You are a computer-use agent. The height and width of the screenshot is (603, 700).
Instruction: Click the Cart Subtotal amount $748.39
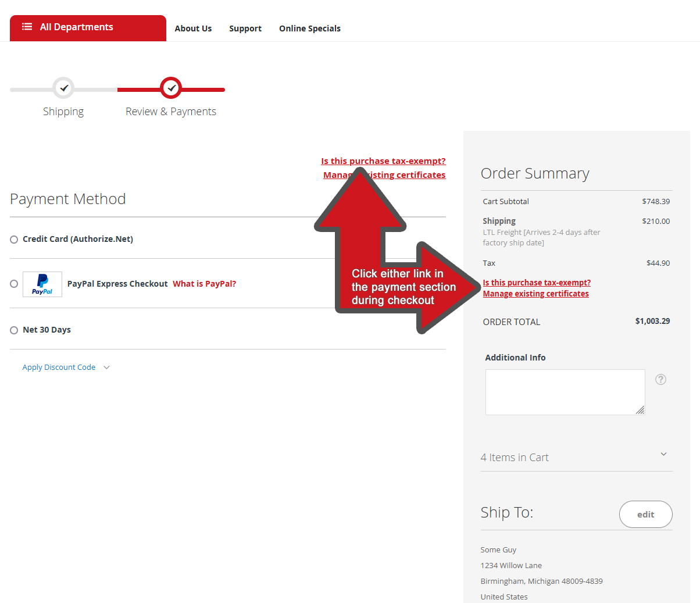pos(656,201)
